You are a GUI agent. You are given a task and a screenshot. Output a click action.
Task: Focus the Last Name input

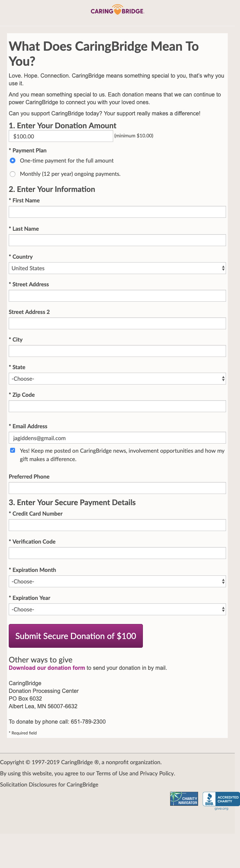point(117,240)
